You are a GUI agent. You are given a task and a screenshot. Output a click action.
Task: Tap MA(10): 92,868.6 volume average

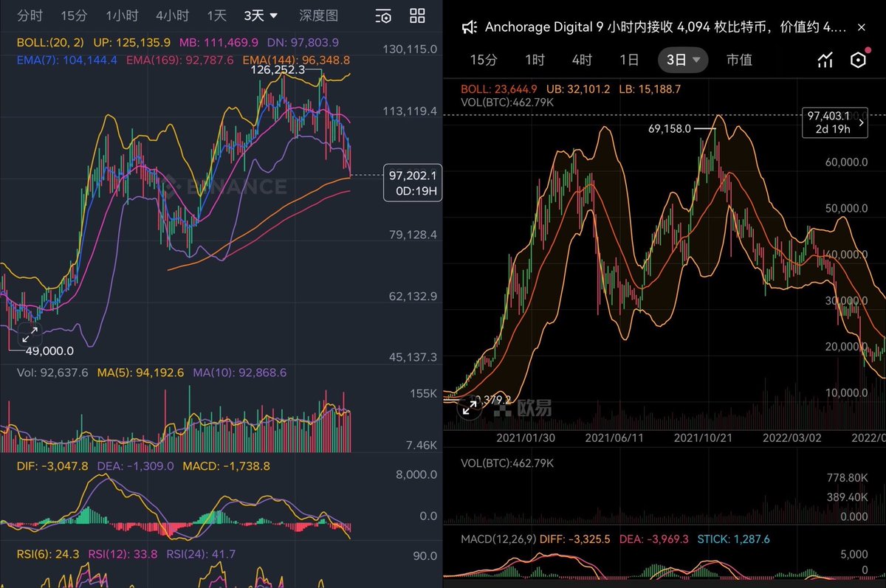(x=240, y=373)
